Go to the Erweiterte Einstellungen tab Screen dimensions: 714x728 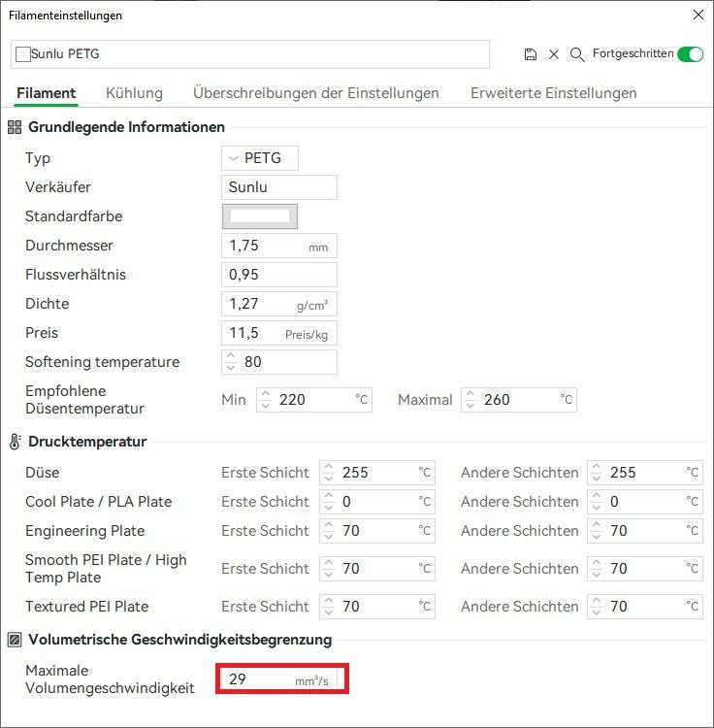tap(553, 93)
